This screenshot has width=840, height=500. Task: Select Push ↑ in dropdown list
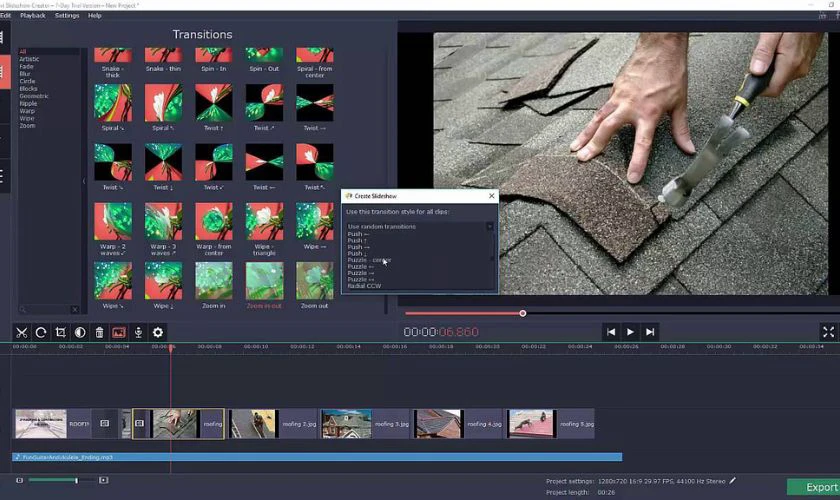point(357,241)
